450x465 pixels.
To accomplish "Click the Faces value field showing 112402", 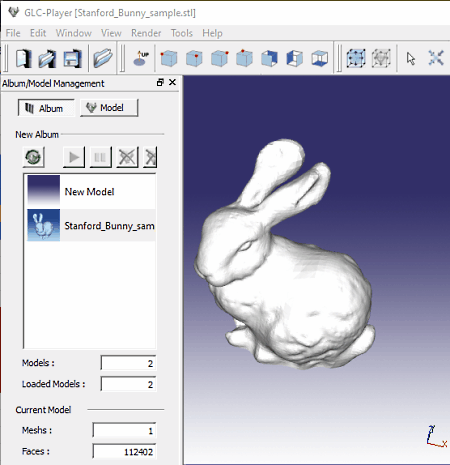I will [x=124, y=452].
